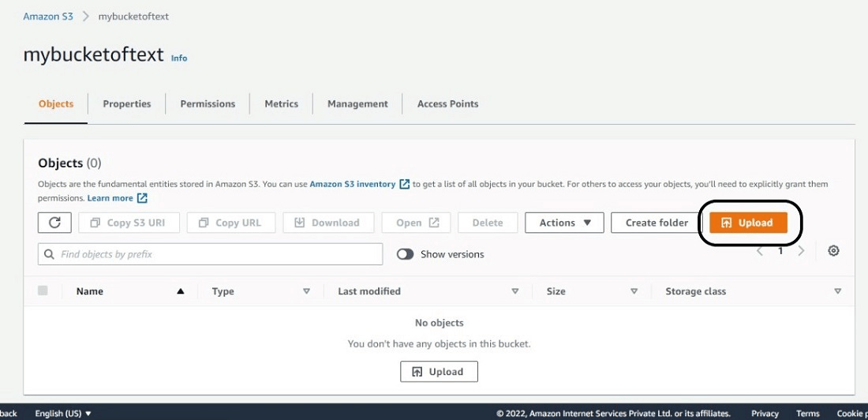The width and height of the screenshot is (868, 420).
Task: Open the Learn more link
Action: point(110,198)
